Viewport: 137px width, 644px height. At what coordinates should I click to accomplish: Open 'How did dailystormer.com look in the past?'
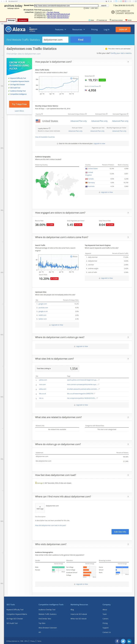(x=51, y=525)
